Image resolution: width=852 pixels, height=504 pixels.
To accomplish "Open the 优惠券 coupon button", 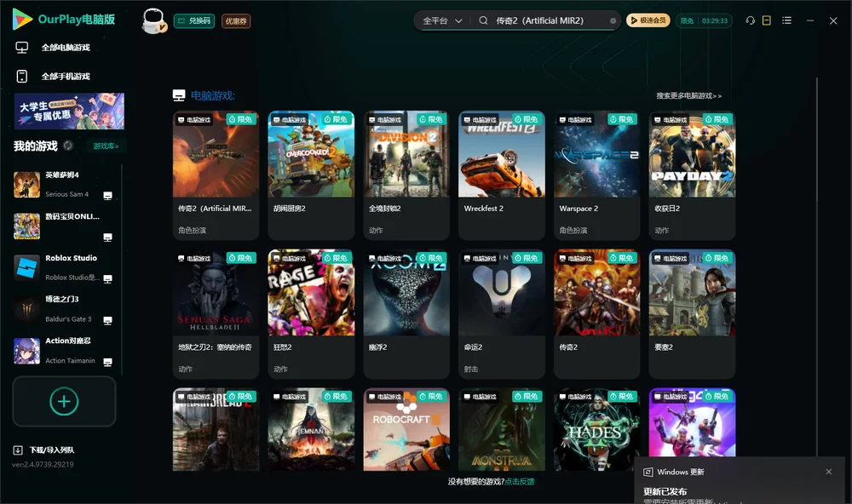I will [236, 21].
